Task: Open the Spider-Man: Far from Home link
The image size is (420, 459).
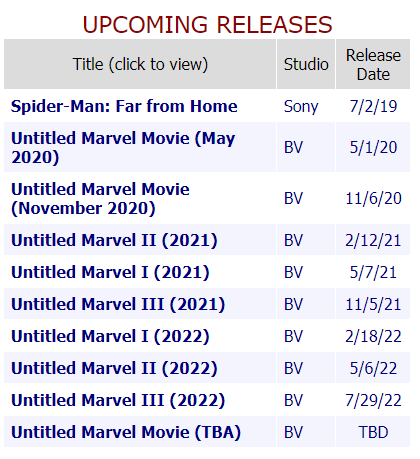Action: pos(124,106)
